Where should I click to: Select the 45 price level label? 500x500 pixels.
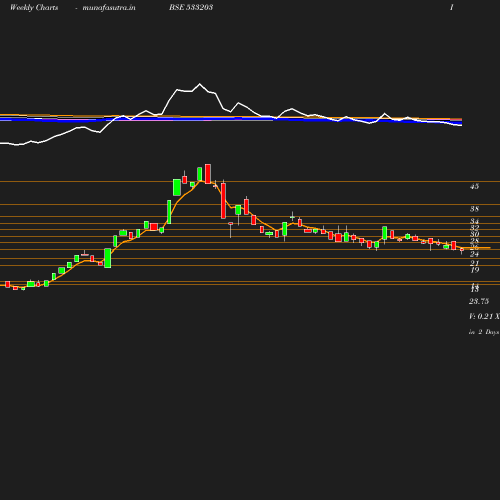[x=474, y=187]
